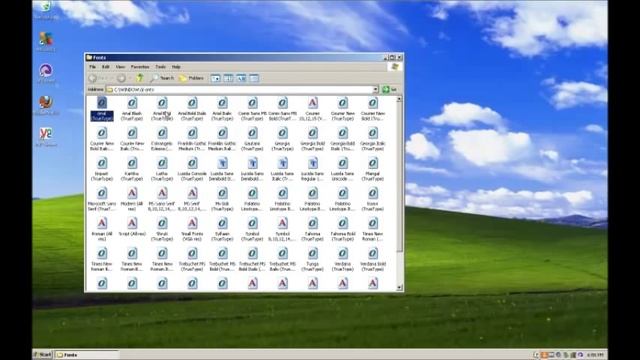
Task: Select the Franklin Gothic Medium font
Action: pos(192,139)
